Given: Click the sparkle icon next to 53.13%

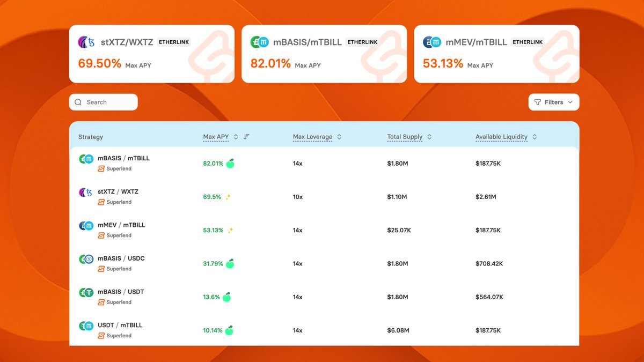Looking at the screenshot, I should point(230,230).
